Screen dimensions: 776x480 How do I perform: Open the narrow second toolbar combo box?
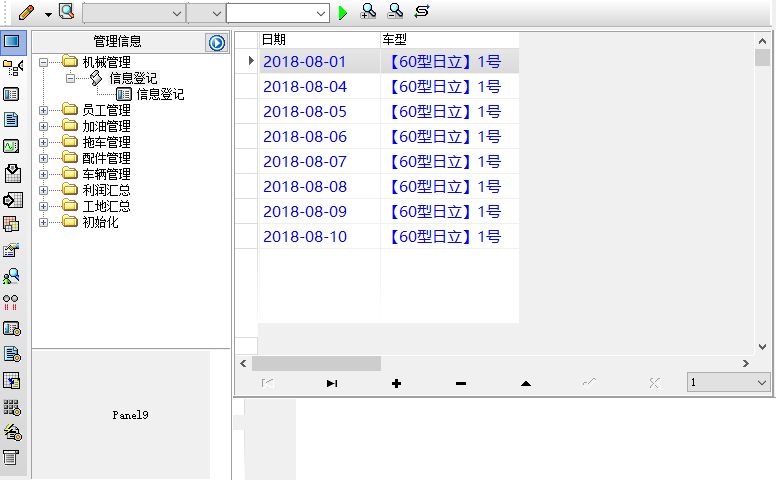206,13
